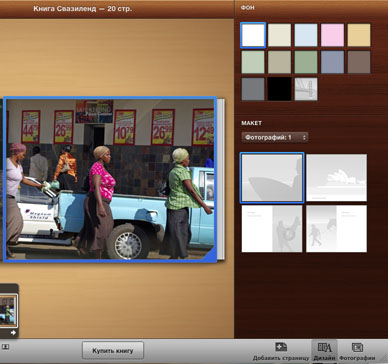Screen dimensions: 388x364
Task: Click the street photo on the book page
Action: pyautogui.click(x=110, y=179)
